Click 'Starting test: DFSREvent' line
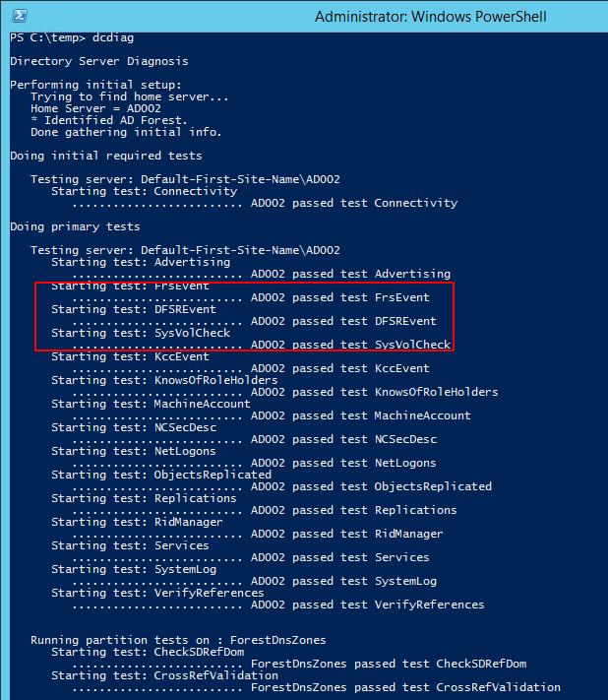The width and height of the screenshot is (608, 700). [134, 309]
